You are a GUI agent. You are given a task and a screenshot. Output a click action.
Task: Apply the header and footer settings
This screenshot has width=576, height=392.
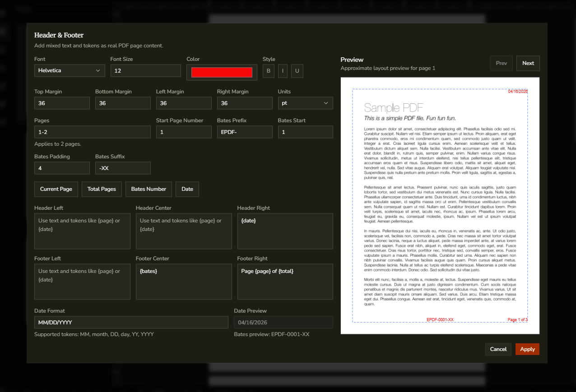527,349
